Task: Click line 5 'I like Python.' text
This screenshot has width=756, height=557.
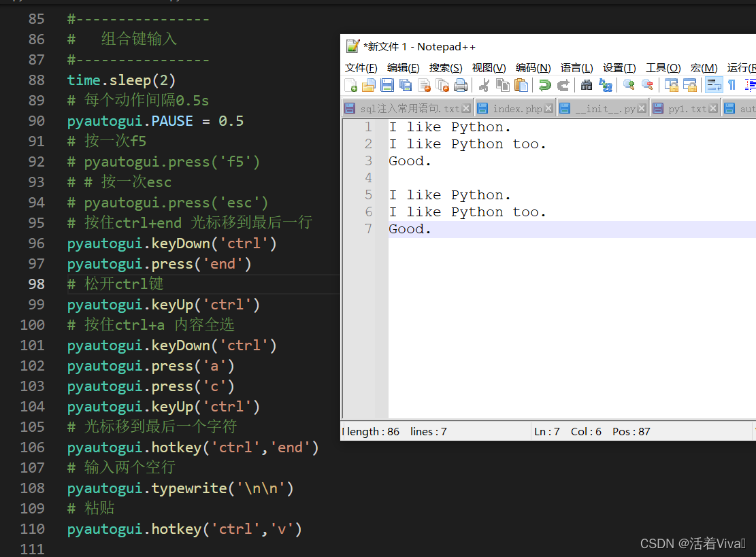Action: (449, 195)
